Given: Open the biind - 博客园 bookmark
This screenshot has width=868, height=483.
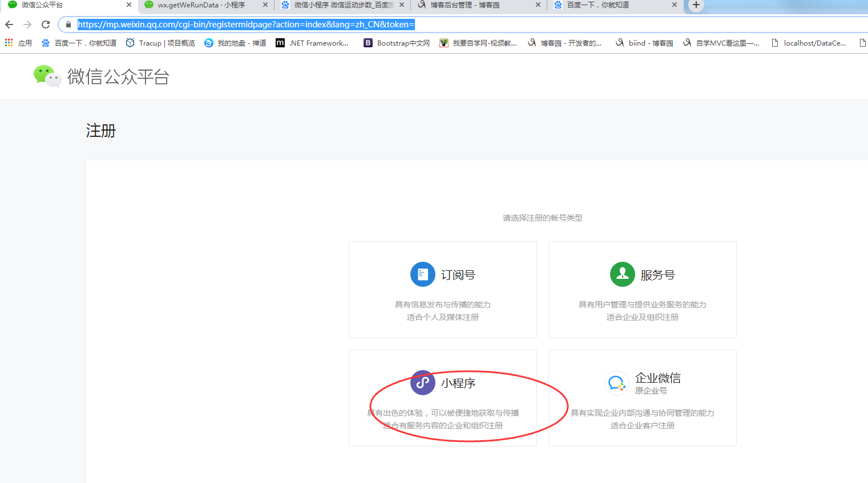Looking at the screenshot, I should click(x=644, y=43).
